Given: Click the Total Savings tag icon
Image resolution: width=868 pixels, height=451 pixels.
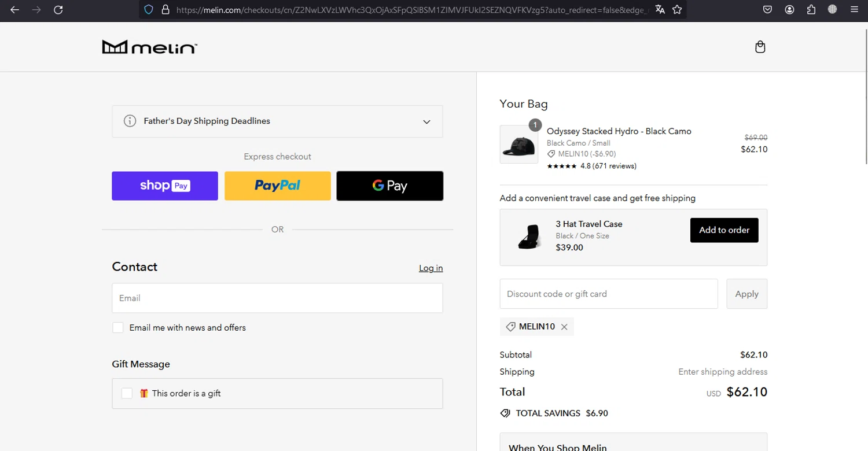Looking at the screenshot, I should pos(505,413).
